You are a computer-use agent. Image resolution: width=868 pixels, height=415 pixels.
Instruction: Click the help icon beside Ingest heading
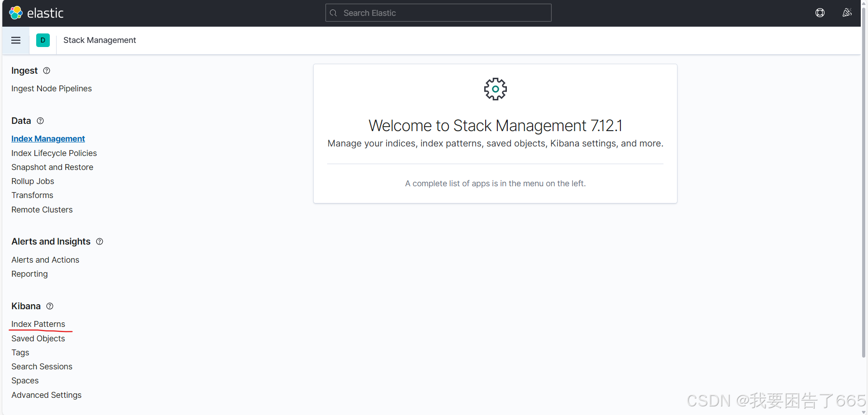pos(46,71)
